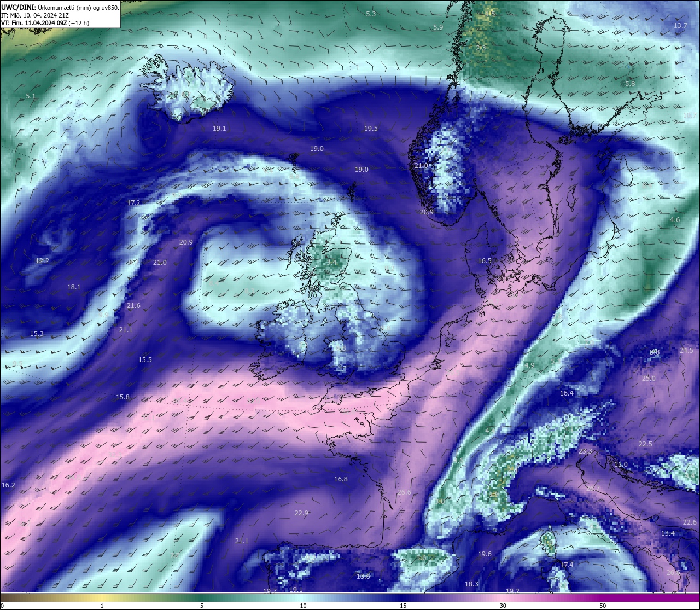
Task: Click the map value 5.9
Action: coord(438,27)
